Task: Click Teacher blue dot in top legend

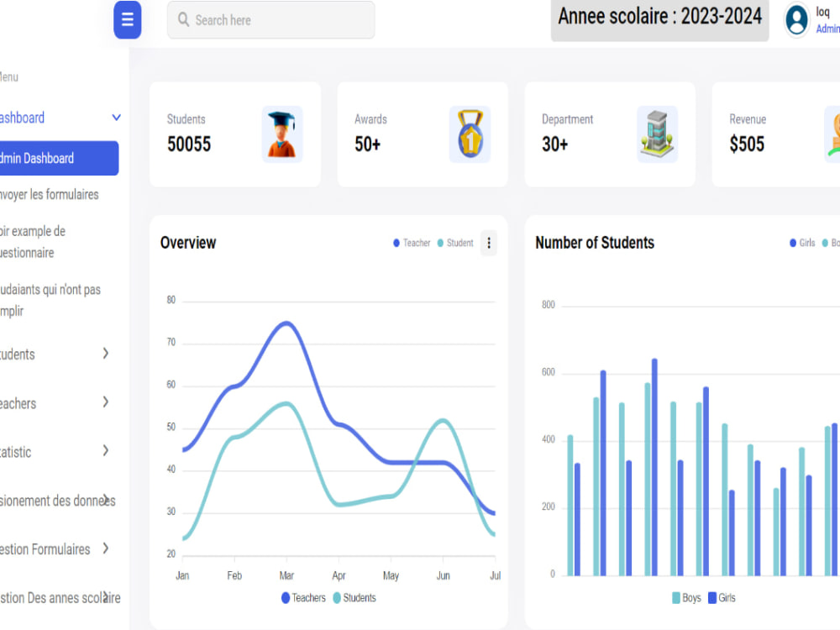Action: (396, 244)
